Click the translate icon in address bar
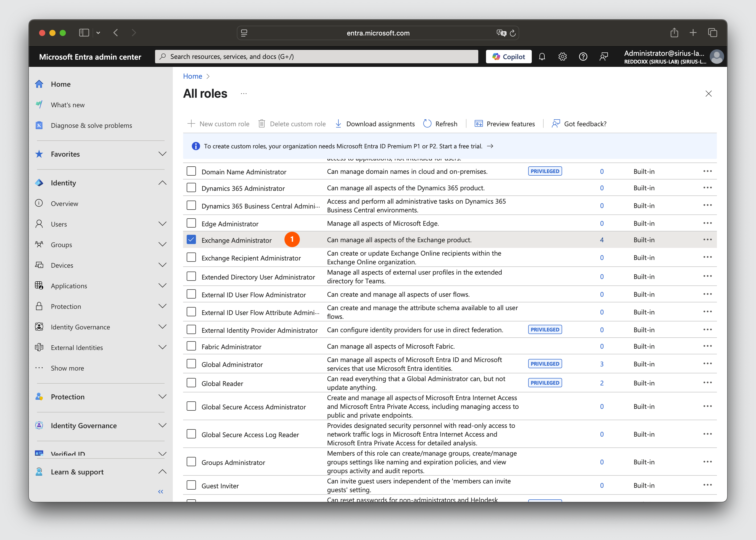This screenshot has width=756, height=540. click(x=501, y=33)
